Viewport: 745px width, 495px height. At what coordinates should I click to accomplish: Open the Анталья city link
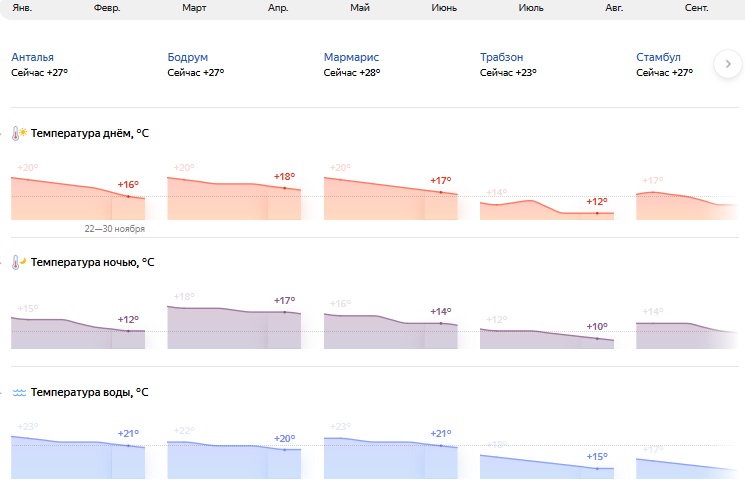33,57
